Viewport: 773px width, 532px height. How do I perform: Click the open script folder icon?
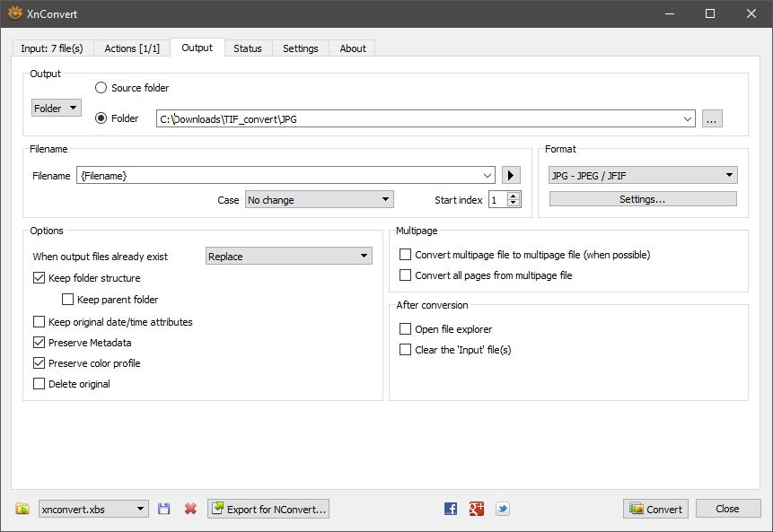click(22, 509)
